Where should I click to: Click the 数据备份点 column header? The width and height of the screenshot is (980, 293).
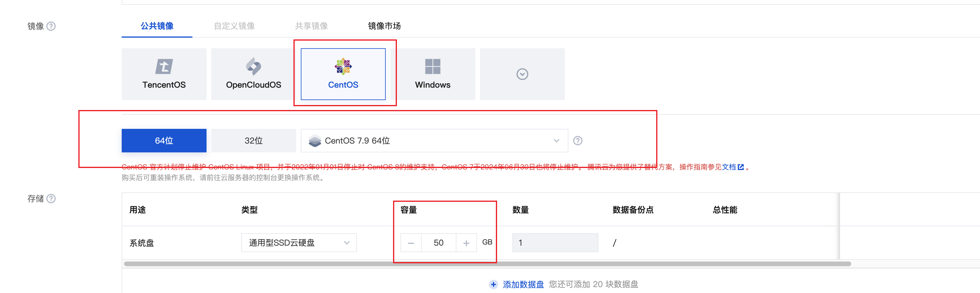click(x=633, y=210)
